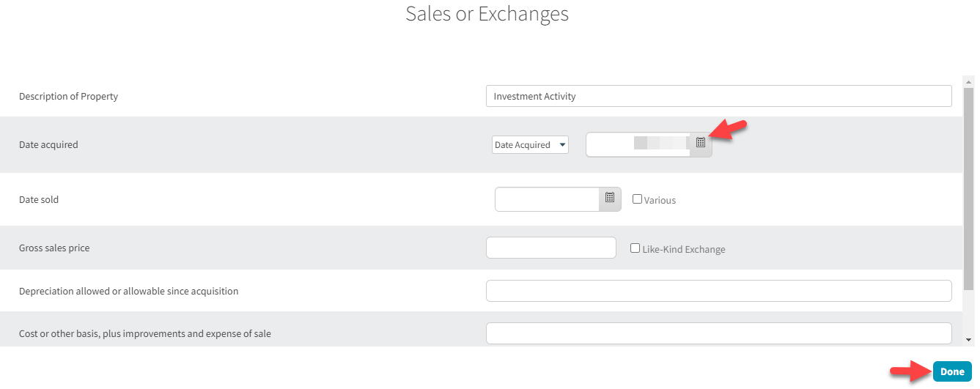Screen dimensions: 980x389
Task: Click the scrollbar down arrow
Action: coord(968,339)
